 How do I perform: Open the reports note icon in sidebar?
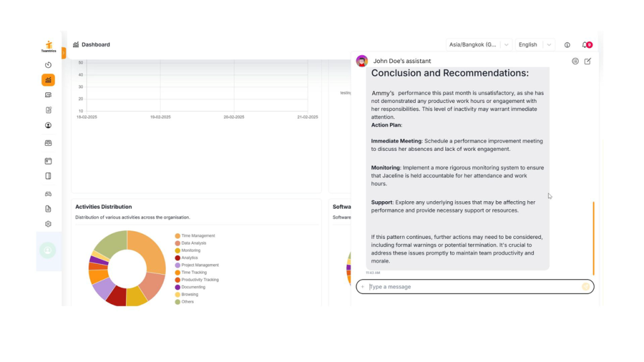point(48,110)
